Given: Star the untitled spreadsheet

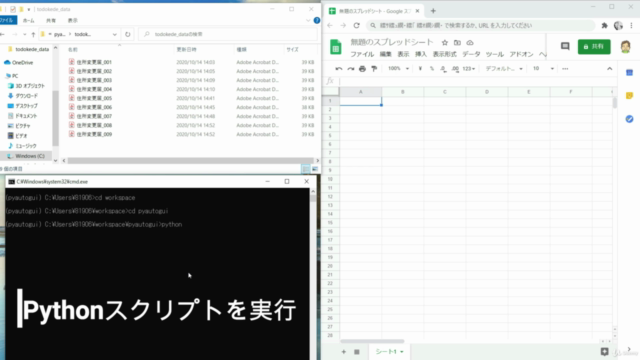Looking at the screenshot, I should click(x=445, y=42).
